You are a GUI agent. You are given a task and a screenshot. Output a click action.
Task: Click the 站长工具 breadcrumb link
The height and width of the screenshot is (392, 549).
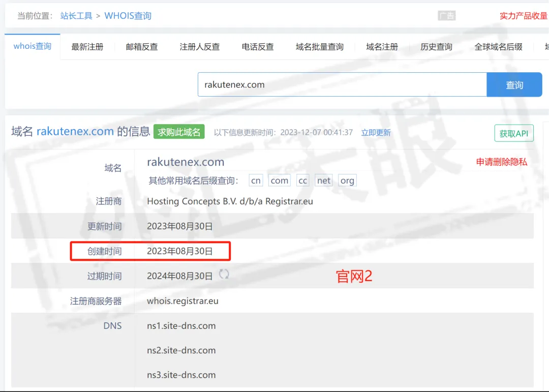[76, 16]
